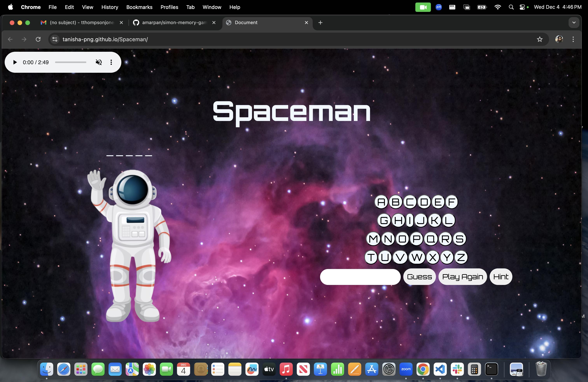The width and height of the screenshot is (588, 382).
Task: Unmute the audio player
Action: (99, 62)
